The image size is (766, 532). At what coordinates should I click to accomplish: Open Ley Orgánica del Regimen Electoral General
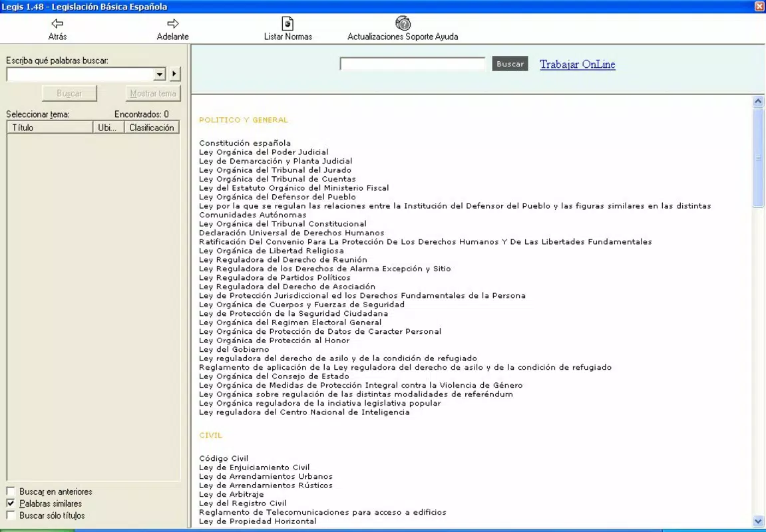pos(290,323)
